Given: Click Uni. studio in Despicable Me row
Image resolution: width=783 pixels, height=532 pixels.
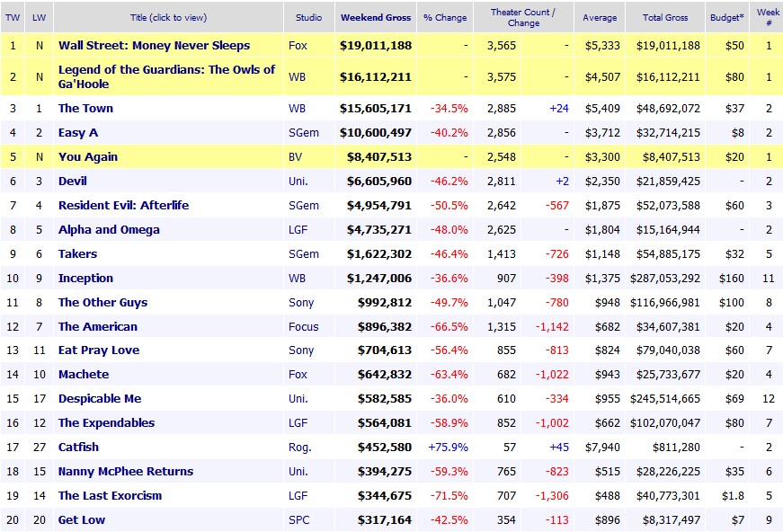Looking at the screenshot, I should tap(298, 399).
